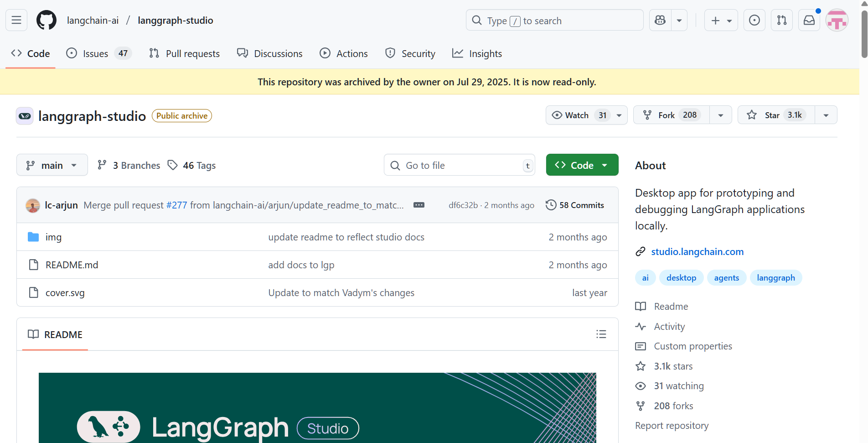Click the desktop topic tag

[681, 278]
